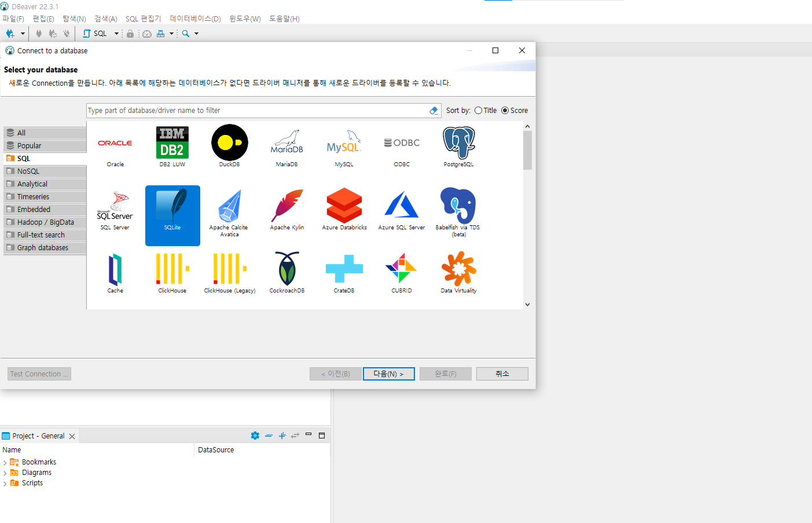Select the Data Virtuality driver

(x=459, y=273)
